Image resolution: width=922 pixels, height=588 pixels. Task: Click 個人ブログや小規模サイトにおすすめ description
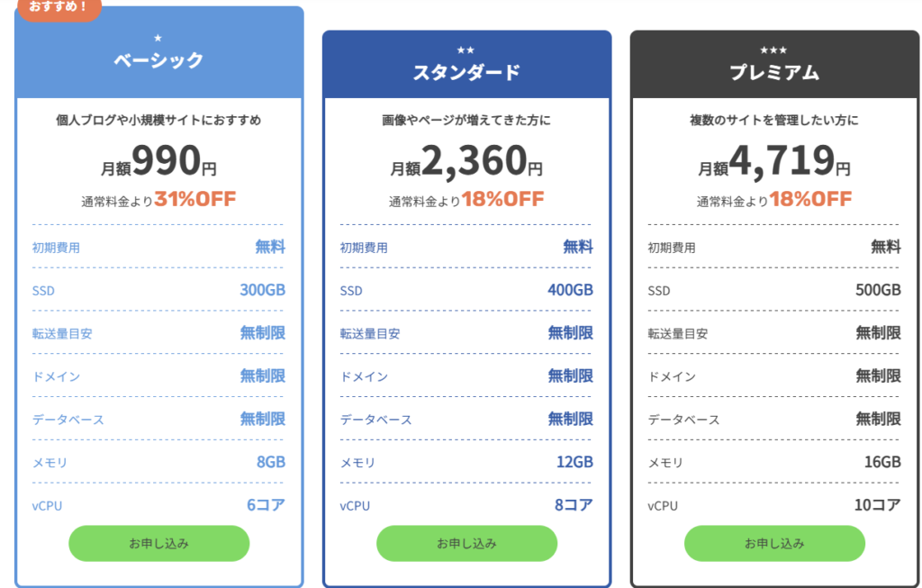(x=158, y=120)
